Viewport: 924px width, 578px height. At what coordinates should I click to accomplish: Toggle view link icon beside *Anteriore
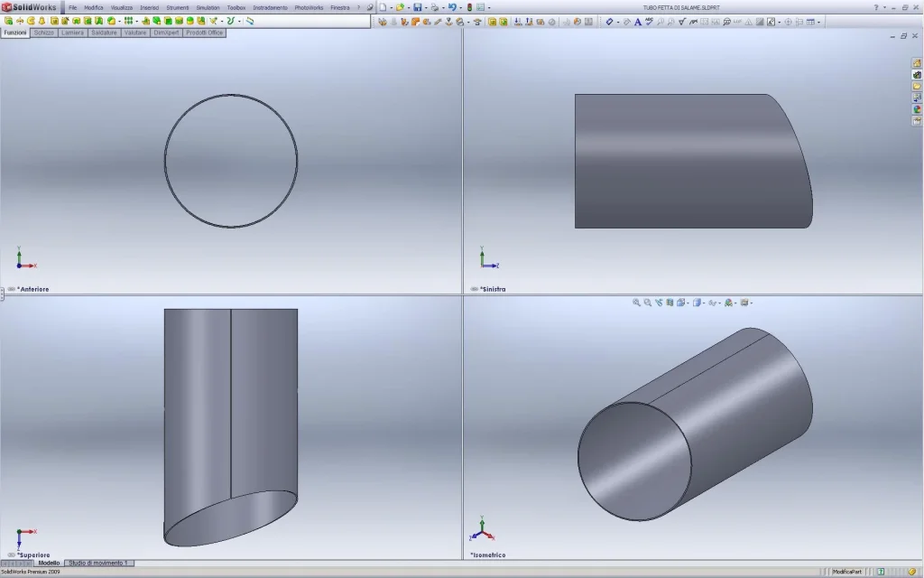click(x=11, y=289)
